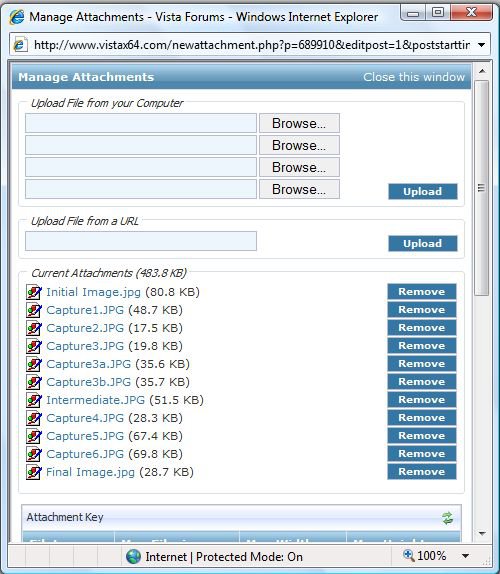Remove the Capture6.JPG attachment

[x=422, y=454]
